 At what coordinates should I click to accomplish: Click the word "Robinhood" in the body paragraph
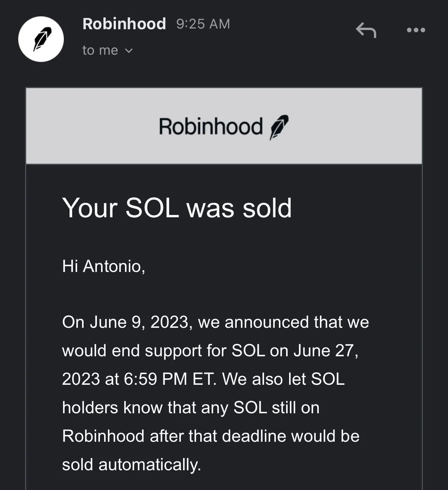tap(103, 436)
